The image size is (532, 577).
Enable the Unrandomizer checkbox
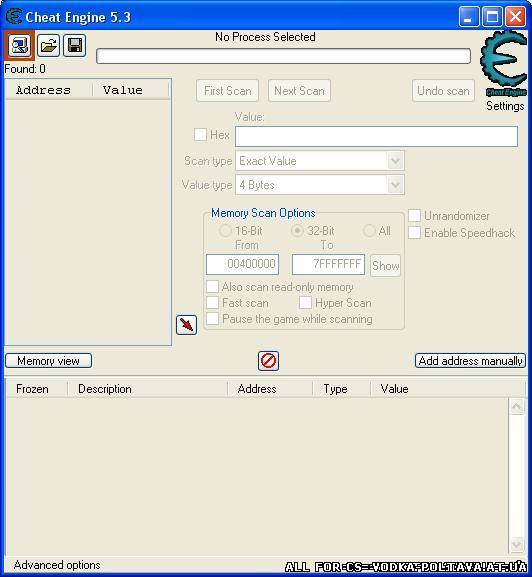[x=415, y=216]
